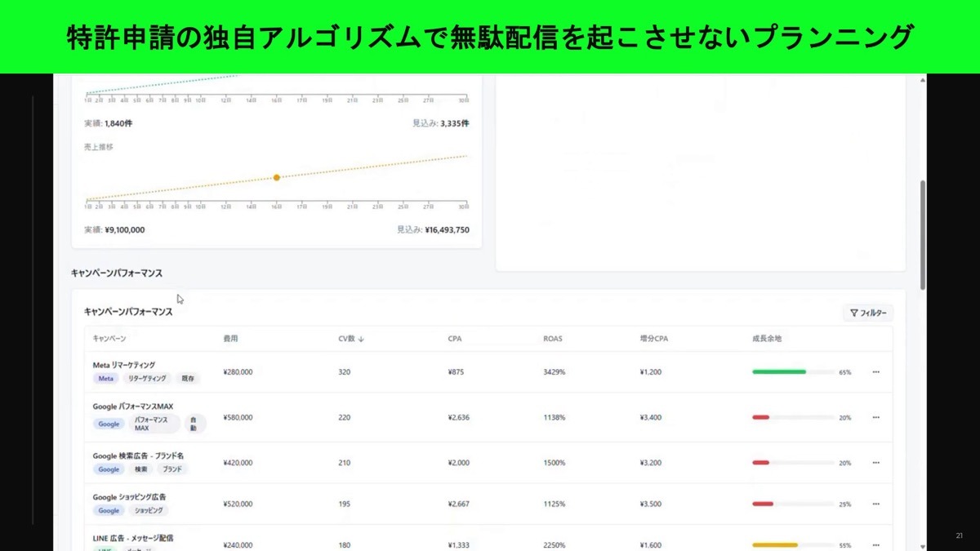Click the ブランド tag on search campaign
This screenshot has height=551, width=980.
(x=171, y=469)
